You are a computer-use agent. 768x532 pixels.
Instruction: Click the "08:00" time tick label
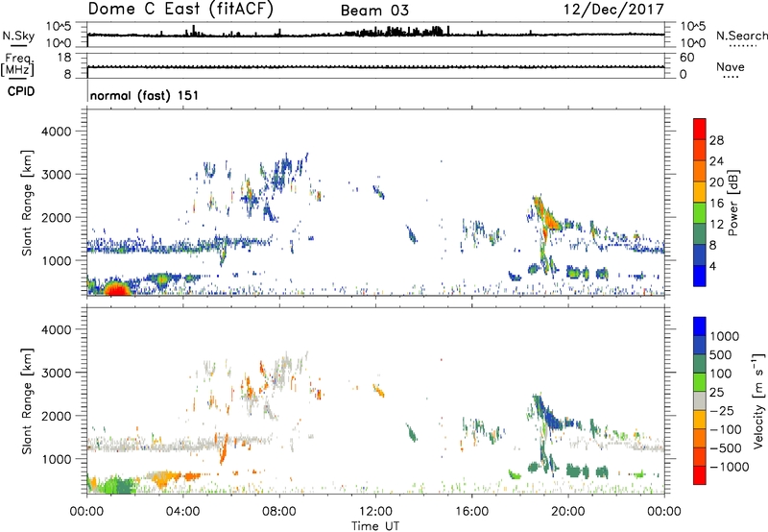click(x=279, y=512)
